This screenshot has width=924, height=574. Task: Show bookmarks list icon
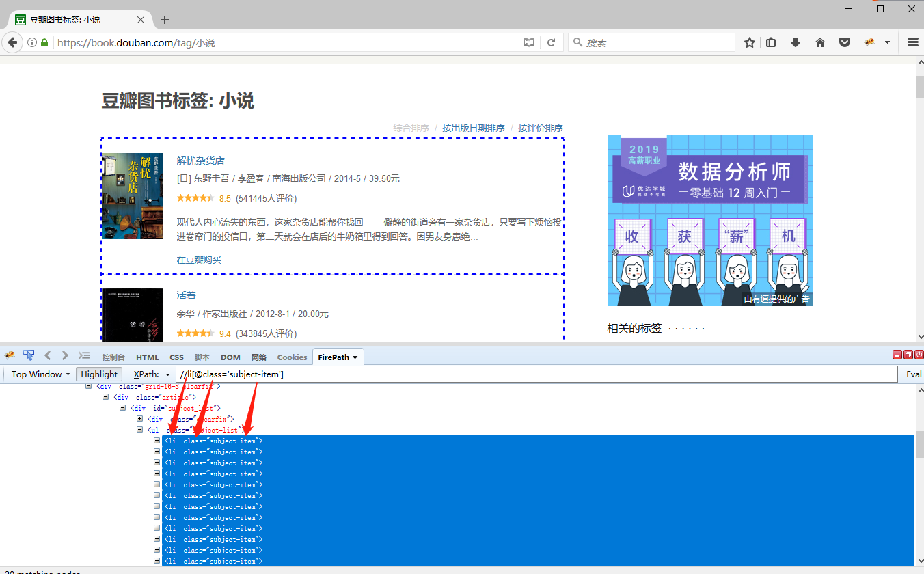pyautogui.click(x=771, y=42)
